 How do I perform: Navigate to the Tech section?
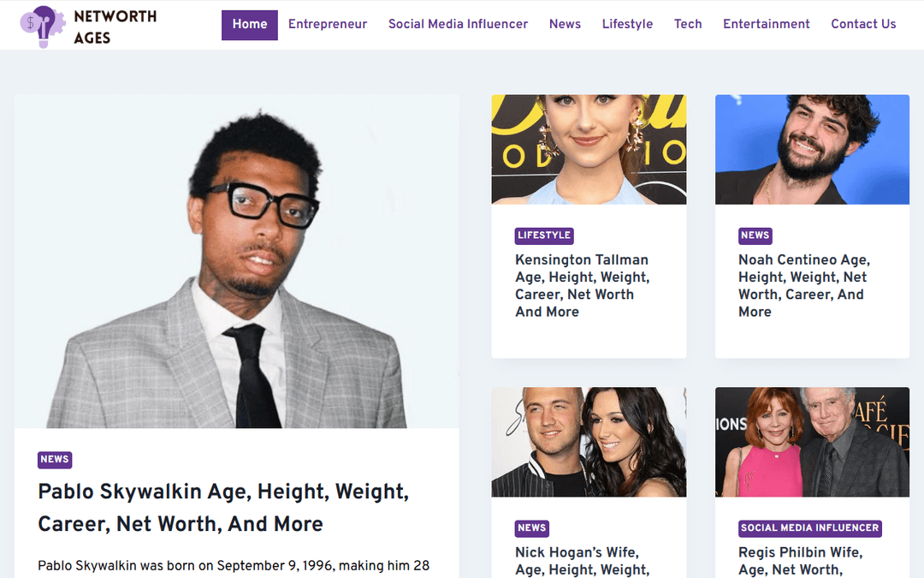(x=688, y=25)
